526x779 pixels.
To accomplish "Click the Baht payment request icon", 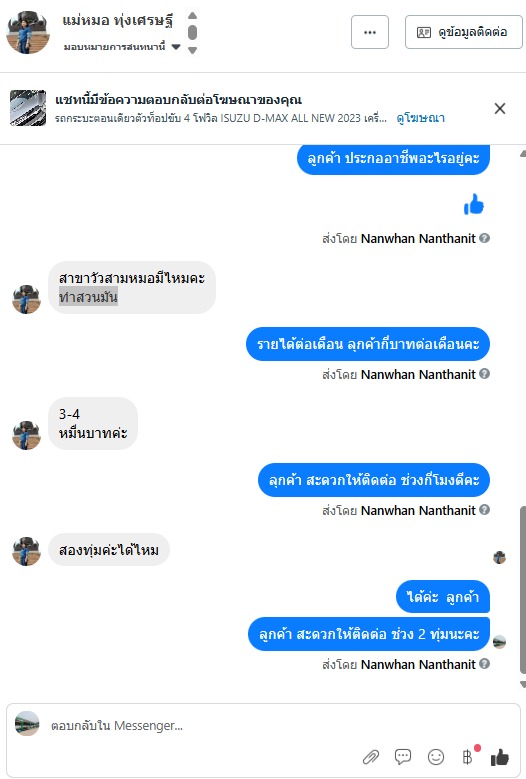I will (467, 757).
